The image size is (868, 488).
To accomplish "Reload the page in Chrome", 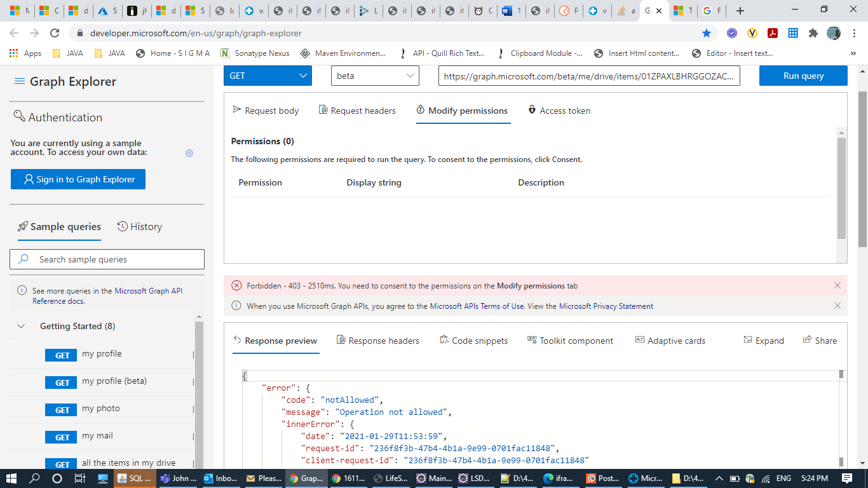I will click(x=55, y=33).
